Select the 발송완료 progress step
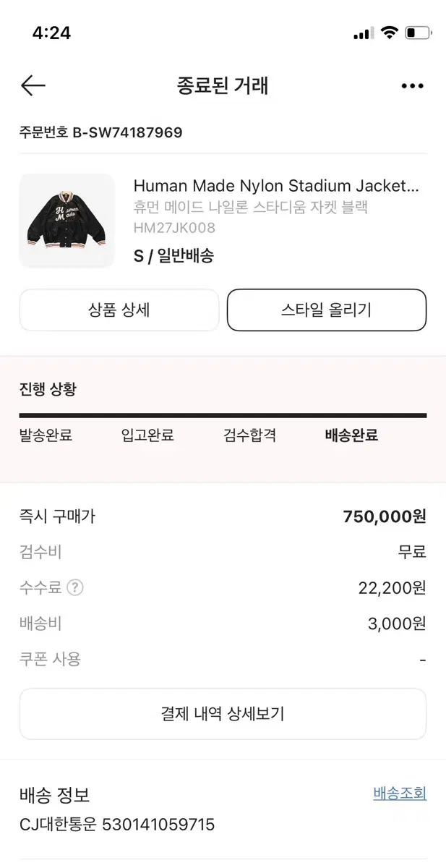446x868 pixels. (x=46, y=434)
